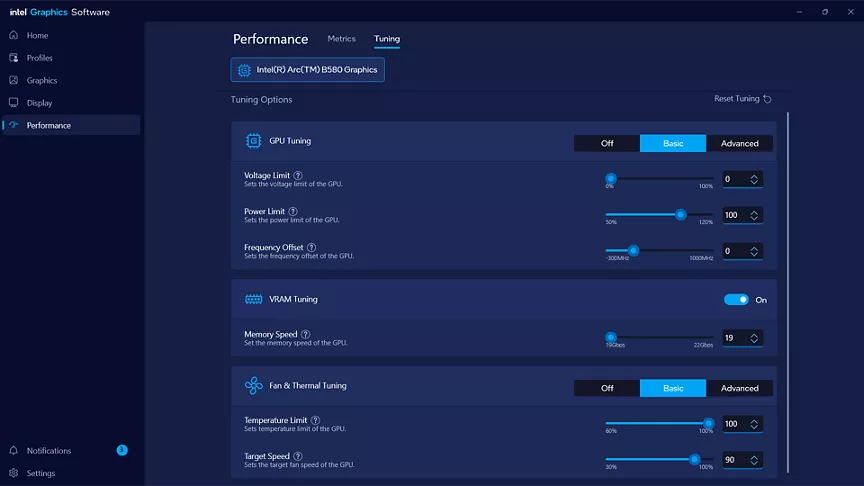Image resolution: width=864 pixels, height=486 pixels.
Task: Open Notifications bell in sidebar
Action: coord(14,451)
